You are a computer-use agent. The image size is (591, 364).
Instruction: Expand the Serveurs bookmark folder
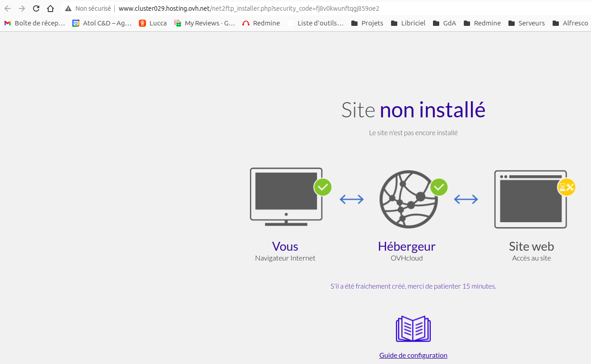point(526,23)
